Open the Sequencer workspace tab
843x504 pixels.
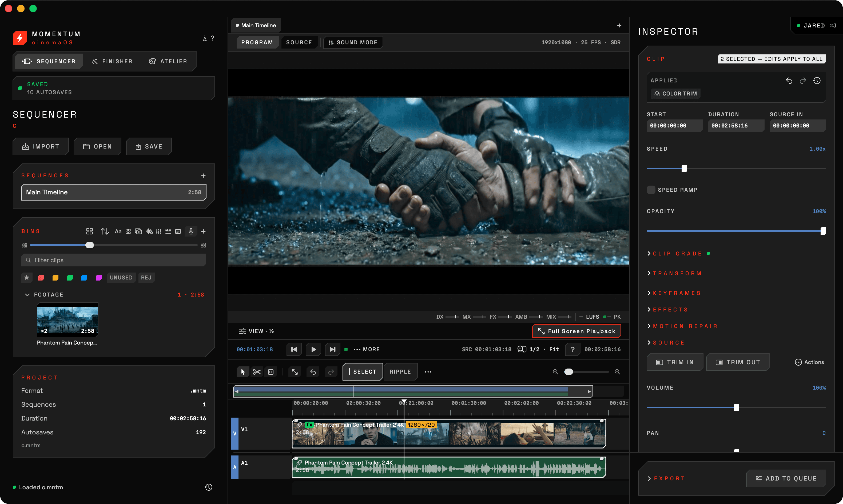click(x=49, y=61)
